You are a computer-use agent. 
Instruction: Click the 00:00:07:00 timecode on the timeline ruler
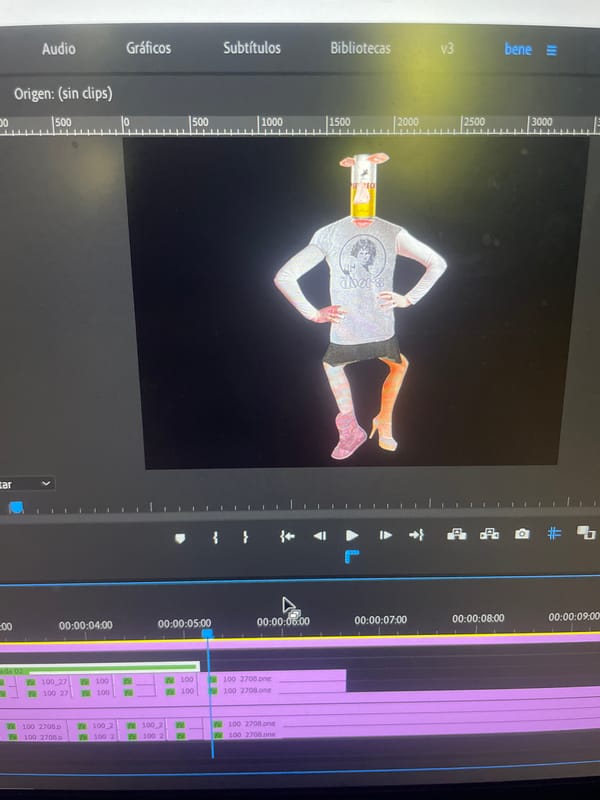point(381,620)
